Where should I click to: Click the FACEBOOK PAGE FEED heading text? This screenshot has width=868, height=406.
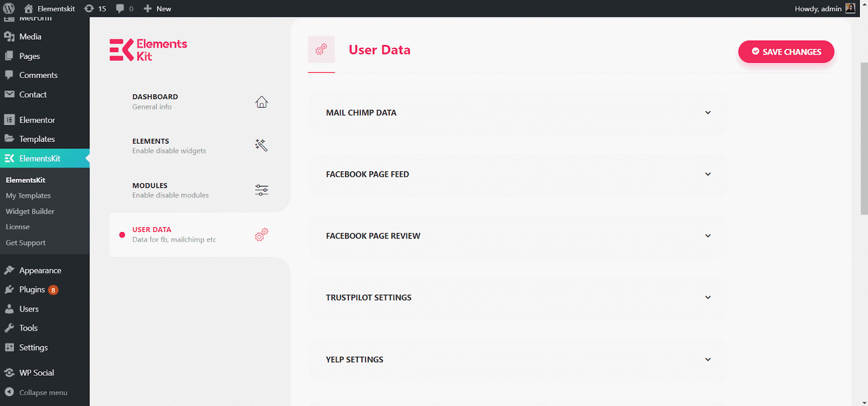coord(367,175)
